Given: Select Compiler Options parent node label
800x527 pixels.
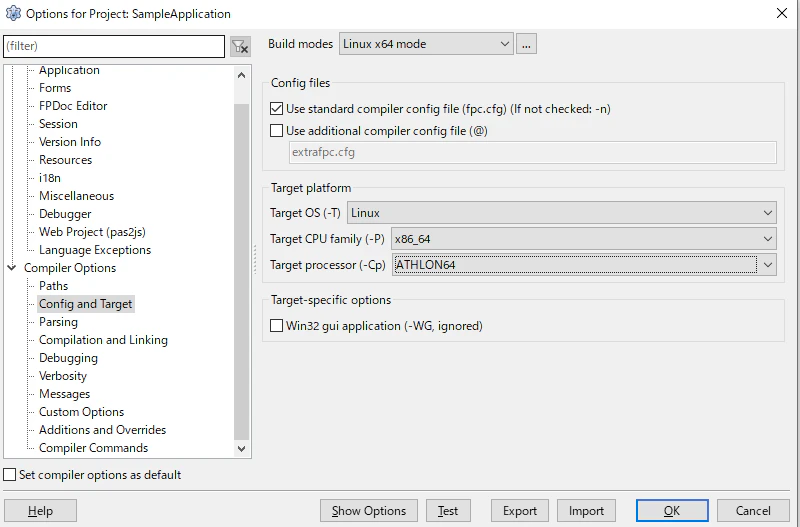Looking at the screenshot, I should [x=70, y=268].
